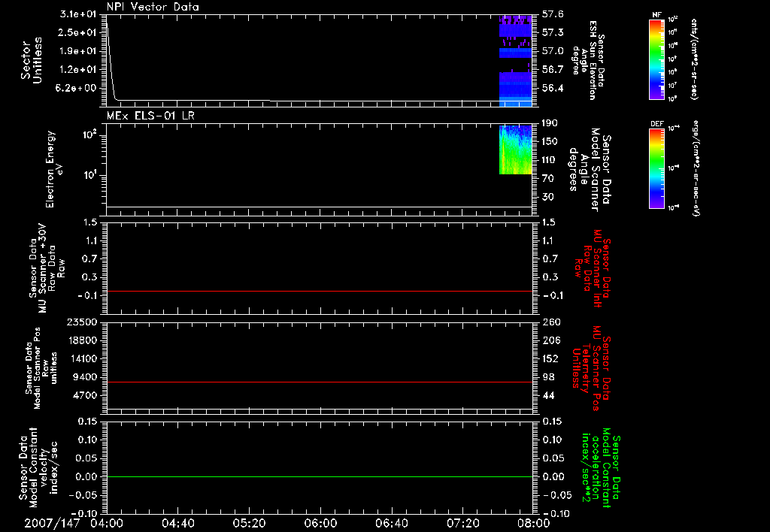Click the 04:40 time axis label
770x532 pixels.
(178, 524)
